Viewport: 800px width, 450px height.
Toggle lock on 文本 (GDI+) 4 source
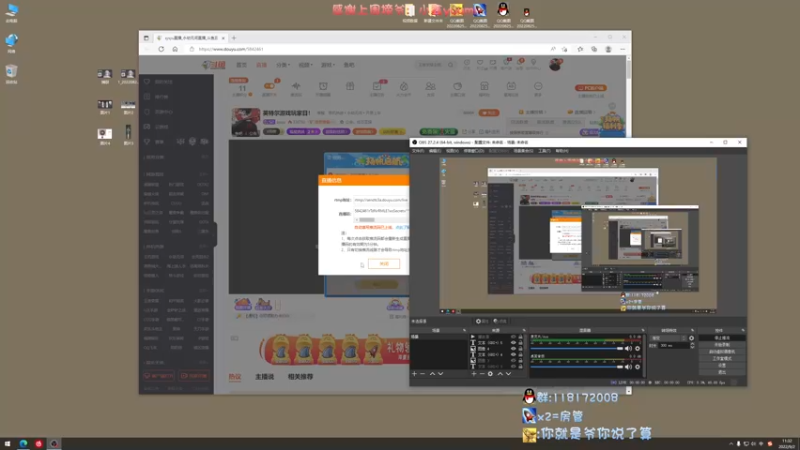(520, 355)
